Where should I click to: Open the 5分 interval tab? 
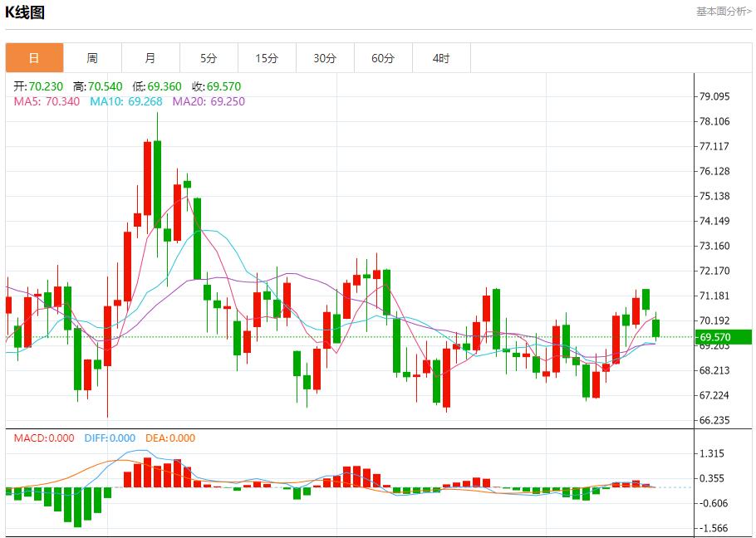[x=209, y=58]
